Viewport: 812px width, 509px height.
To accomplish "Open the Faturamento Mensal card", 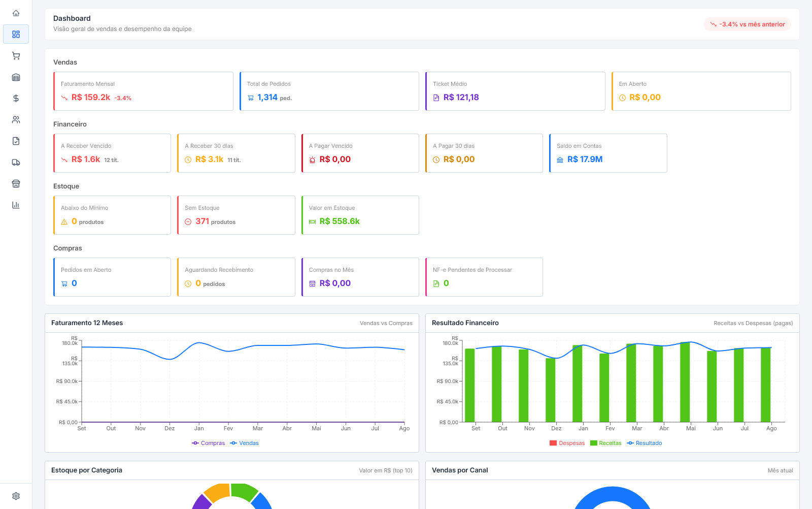I will [143, 91].
